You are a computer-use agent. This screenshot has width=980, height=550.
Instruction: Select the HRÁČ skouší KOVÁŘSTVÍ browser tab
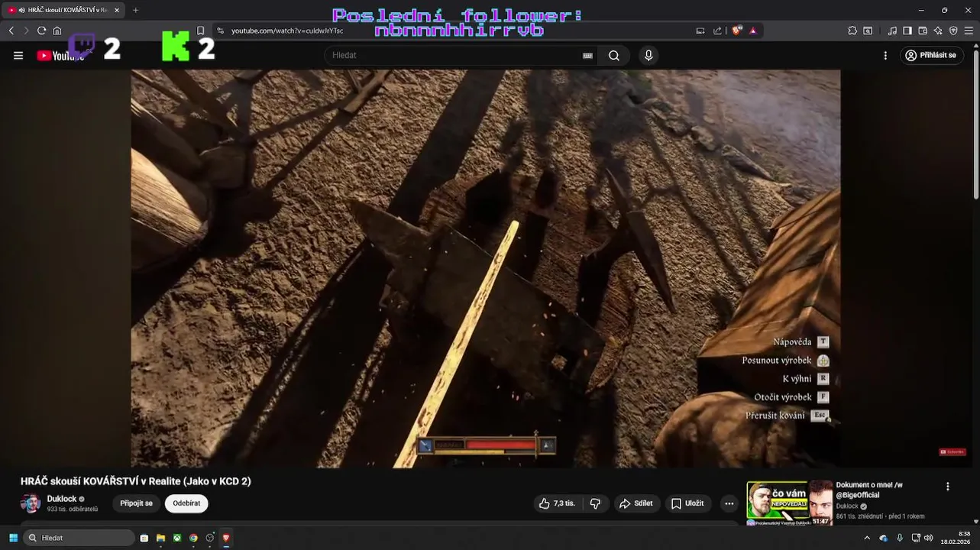click(64, 10)
